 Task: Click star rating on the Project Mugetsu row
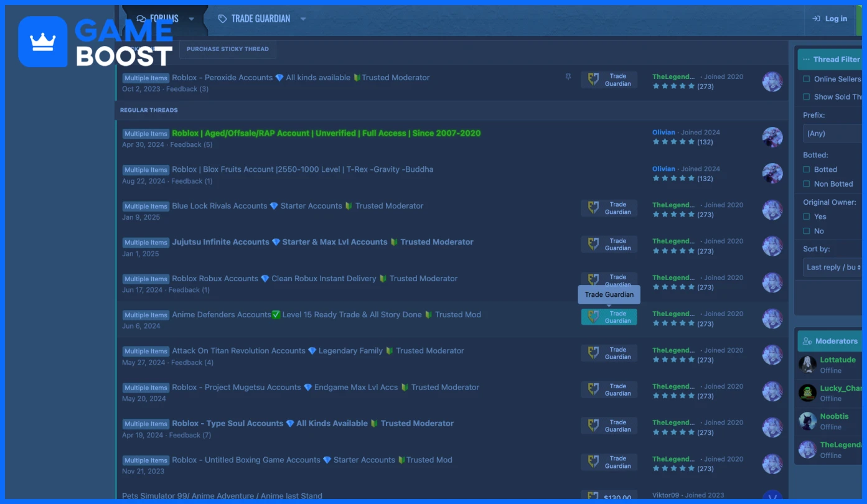pyautogui.click(x=673, y=396)
